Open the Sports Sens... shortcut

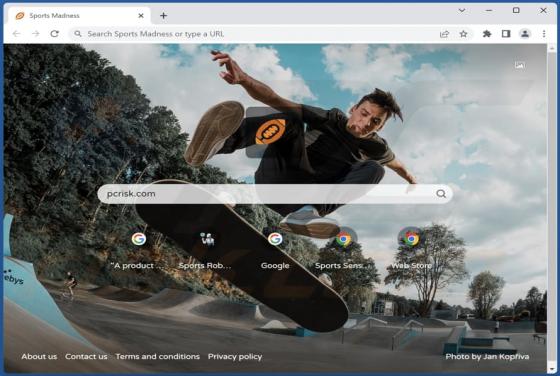tap(343, 250)
